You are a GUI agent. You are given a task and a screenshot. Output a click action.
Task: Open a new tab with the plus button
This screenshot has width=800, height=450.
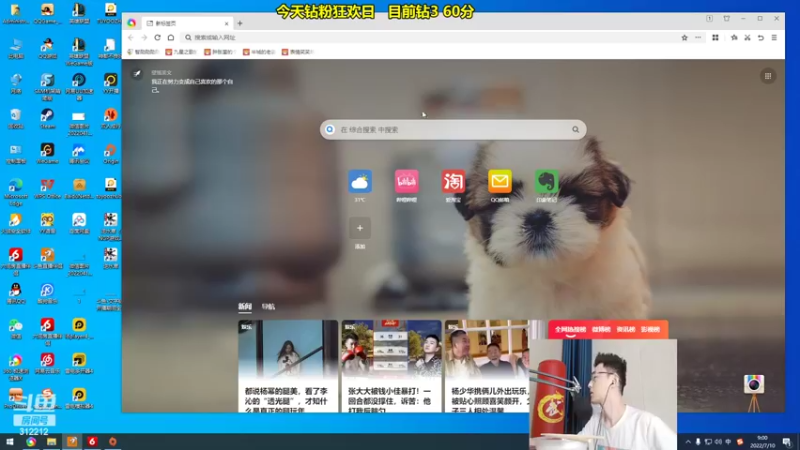[x=240, y=23]
